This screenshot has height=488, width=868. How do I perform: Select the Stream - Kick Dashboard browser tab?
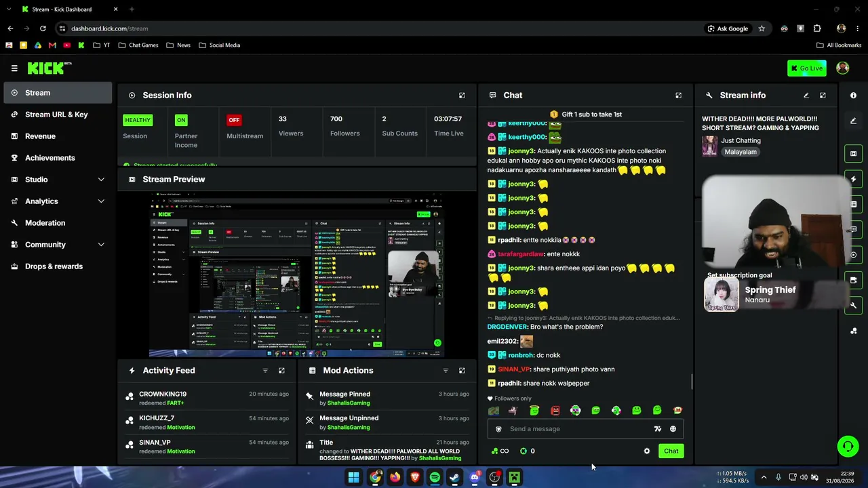tap(69, 9)
